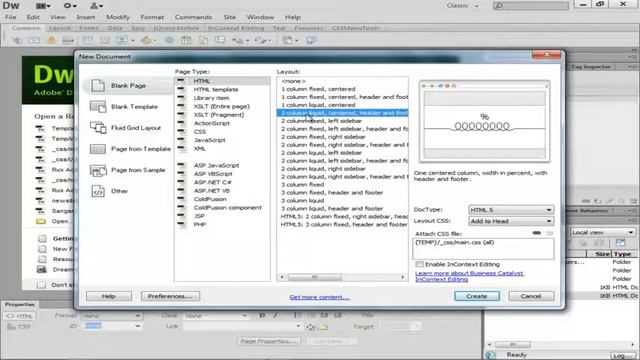Viewport: 640px width, 360px height.
Task: Open the Insert menu
Action: point(86,17)
